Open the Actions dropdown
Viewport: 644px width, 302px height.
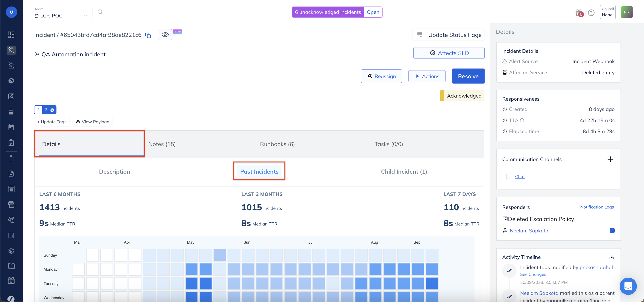427,76
